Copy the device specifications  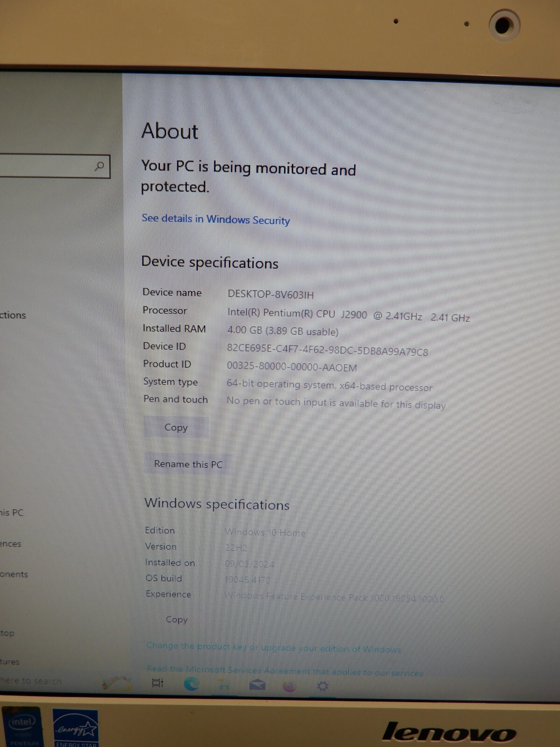coord(176,427)
